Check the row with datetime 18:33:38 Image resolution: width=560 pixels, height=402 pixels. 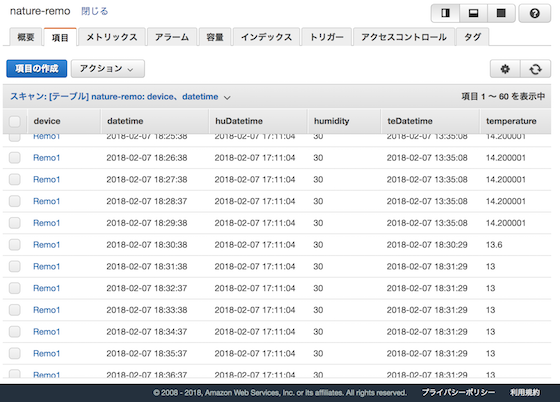pyautogui.click(x=15, y=310)
